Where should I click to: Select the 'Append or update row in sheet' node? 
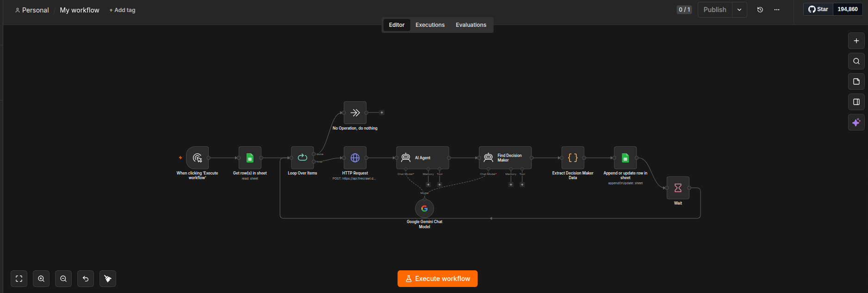625,158
